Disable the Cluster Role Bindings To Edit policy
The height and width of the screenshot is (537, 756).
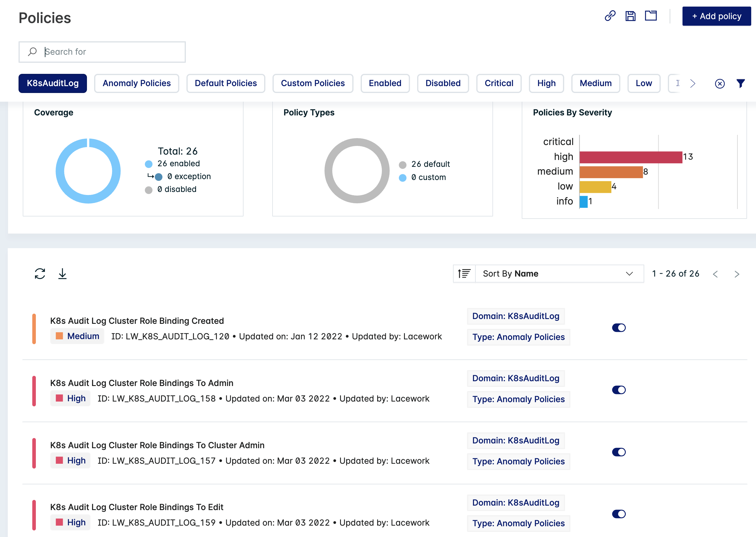click(619, 514)
